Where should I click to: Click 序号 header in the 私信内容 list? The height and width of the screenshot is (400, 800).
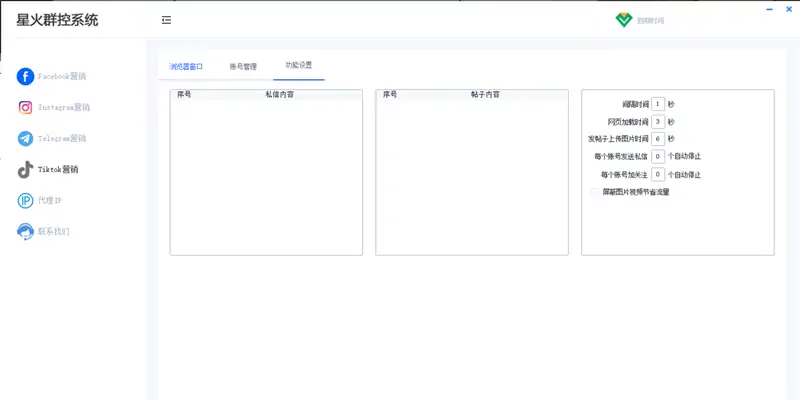point(184,94)
